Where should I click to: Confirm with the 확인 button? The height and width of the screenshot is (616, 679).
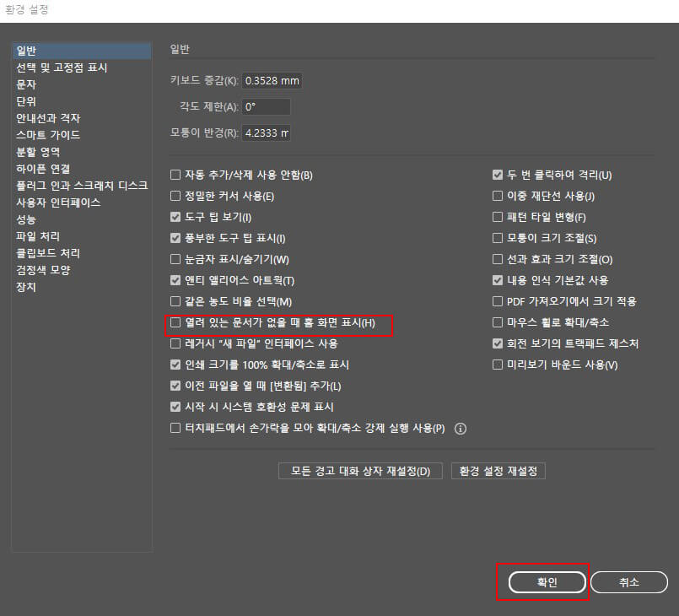pyautogui.click(x=547, y=582)
